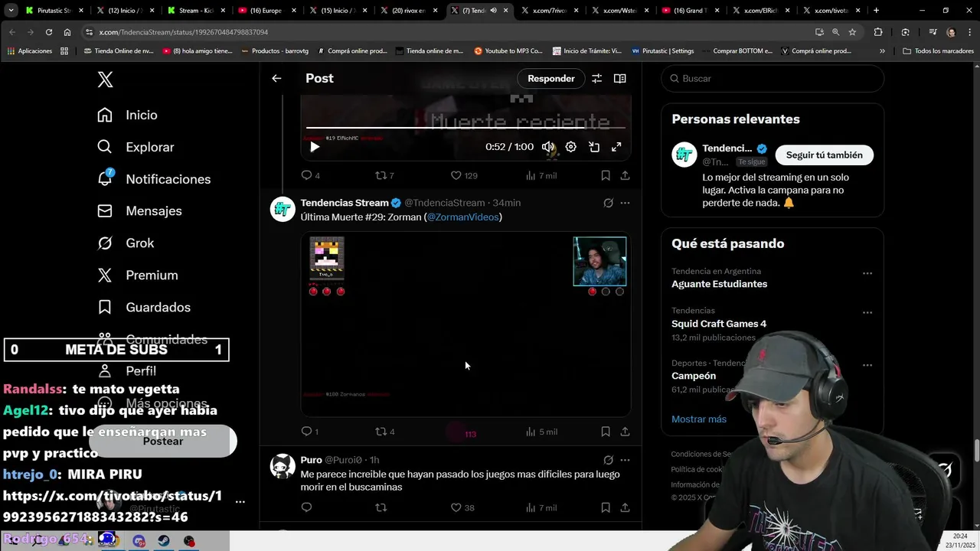Click the Buscar search field
The height and width of the screenshot is (551, 980).
773,78
